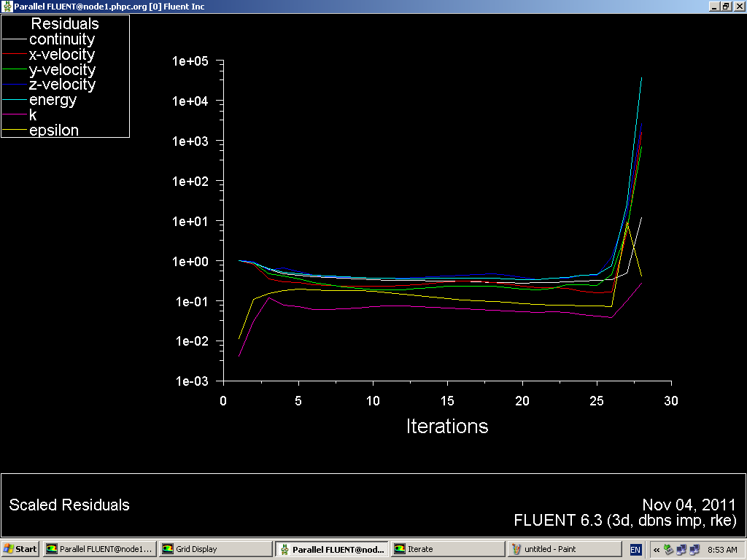Image resolution: width=747 pixels, height=560 pixels.
Task: Click the active Parallel FLUENT taskbar button
Action: click(x=330, y=549)
